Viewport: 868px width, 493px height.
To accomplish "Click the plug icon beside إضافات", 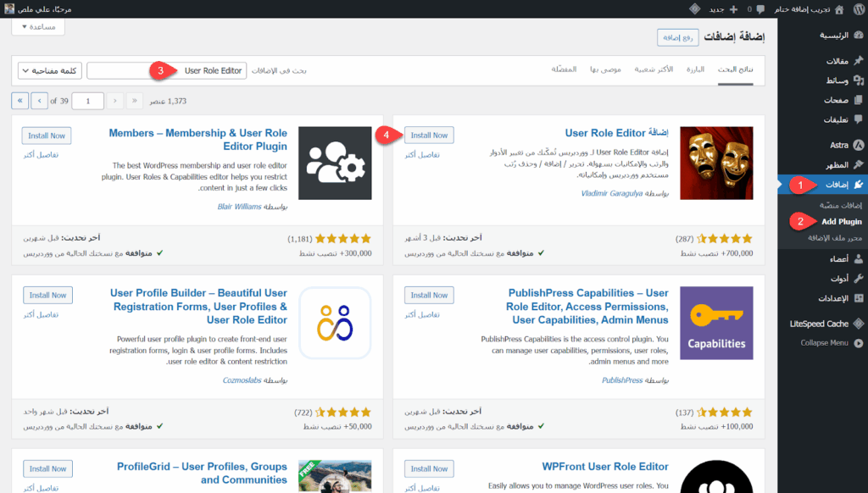I will (858, 185).
